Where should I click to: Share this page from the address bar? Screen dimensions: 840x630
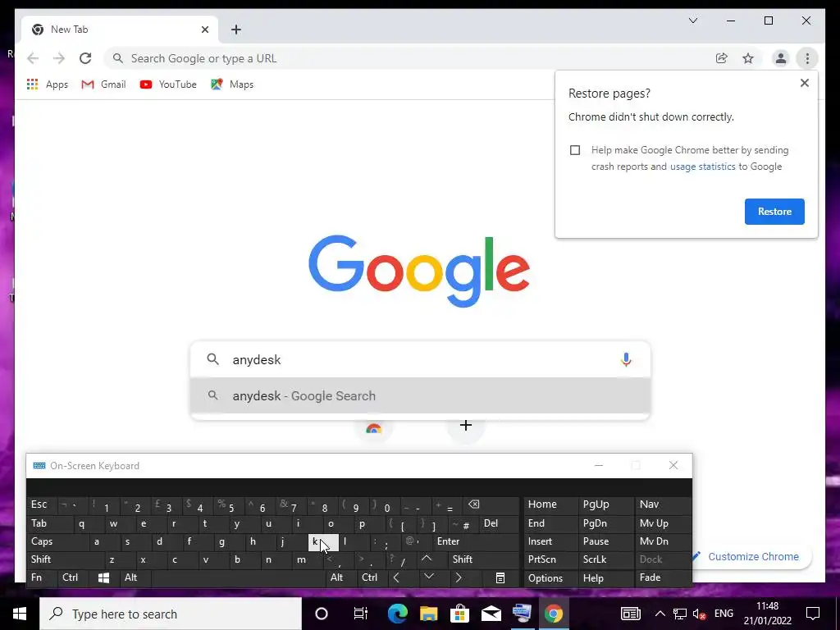point(722,58)
